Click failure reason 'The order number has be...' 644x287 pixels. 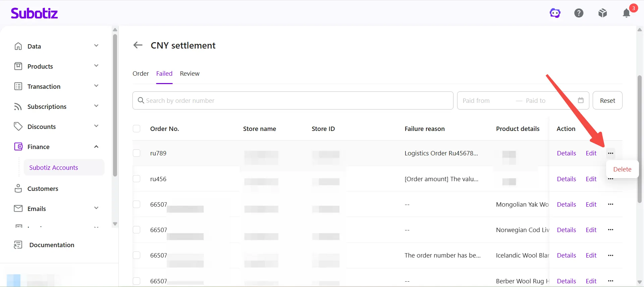point(442,255)
